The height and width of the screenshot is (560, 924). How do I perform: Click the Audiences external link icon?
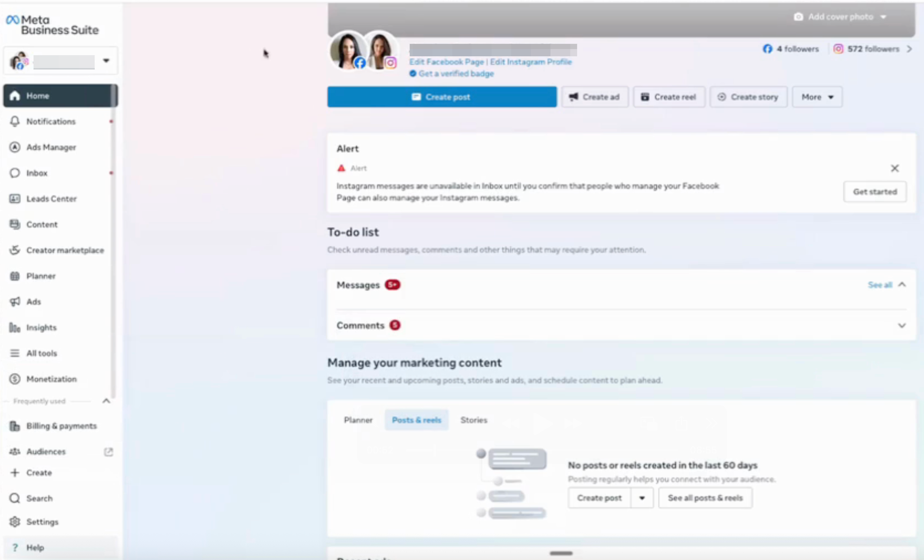108,451
